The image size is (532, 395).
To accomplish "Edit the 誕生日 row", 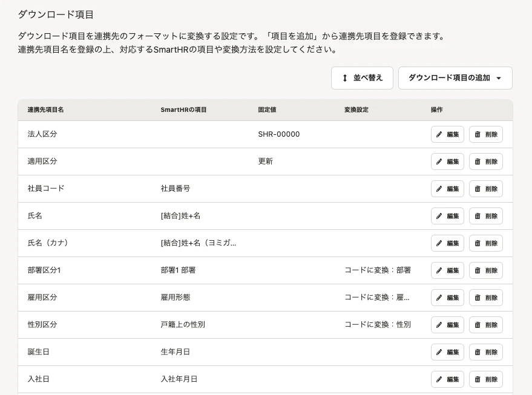I will click(447, 352).
